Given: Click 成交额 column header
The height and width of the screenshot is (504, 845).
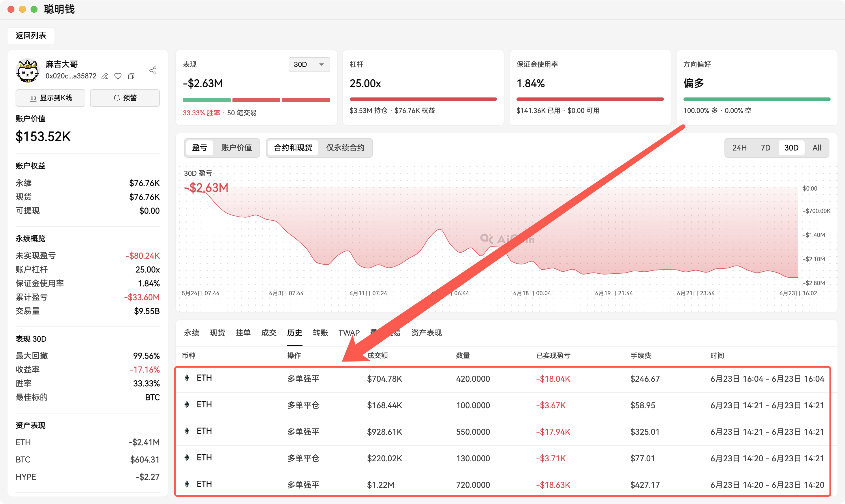Looking at the screenshot, I should (x=377, y=356).
